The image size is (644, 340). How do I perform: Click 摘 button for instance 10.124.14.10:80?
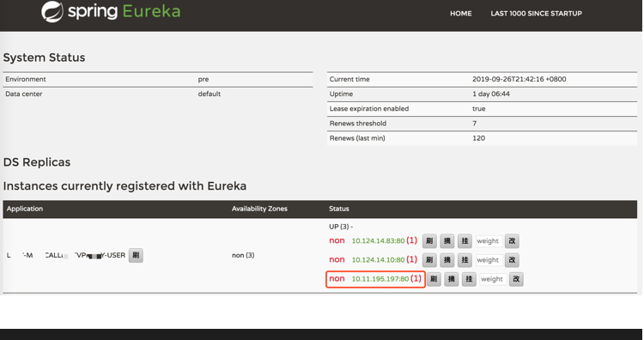click(x=447, y=260)
